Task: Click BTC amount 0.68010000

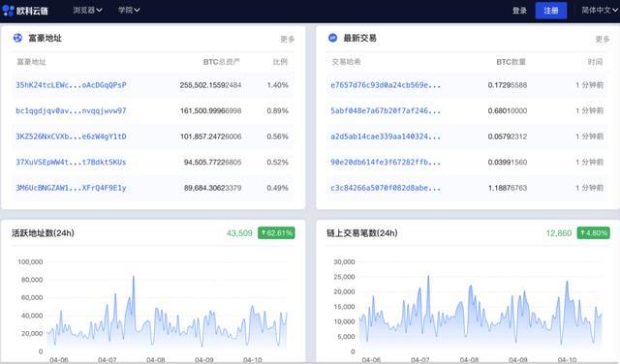Action: [508, 110]
